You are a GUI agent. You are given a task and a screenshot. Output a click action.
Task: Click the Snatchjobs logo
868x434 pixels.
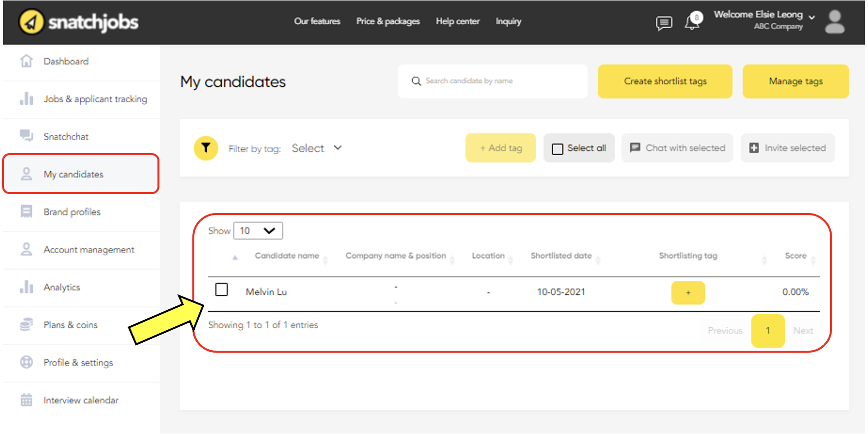pyautogui.click(x=79, y=22)
